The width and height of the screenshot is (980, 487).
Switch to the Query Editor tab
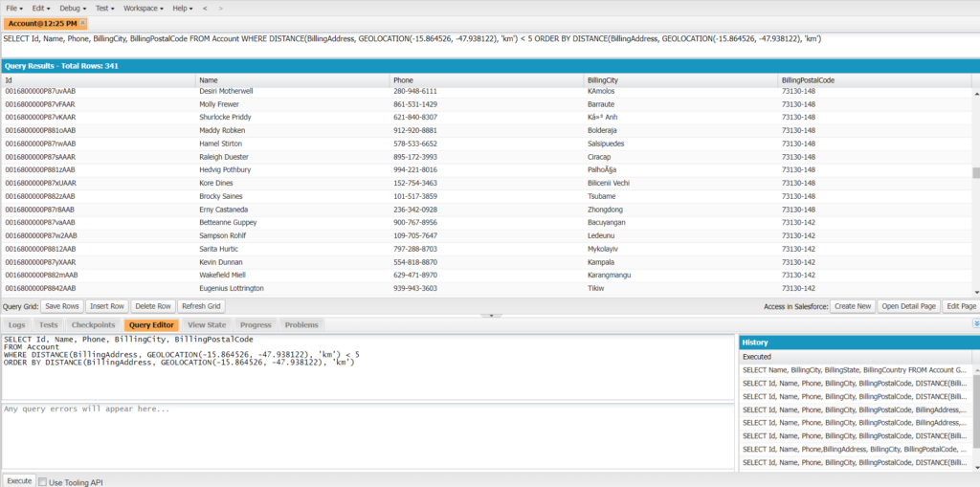(152, 325)
